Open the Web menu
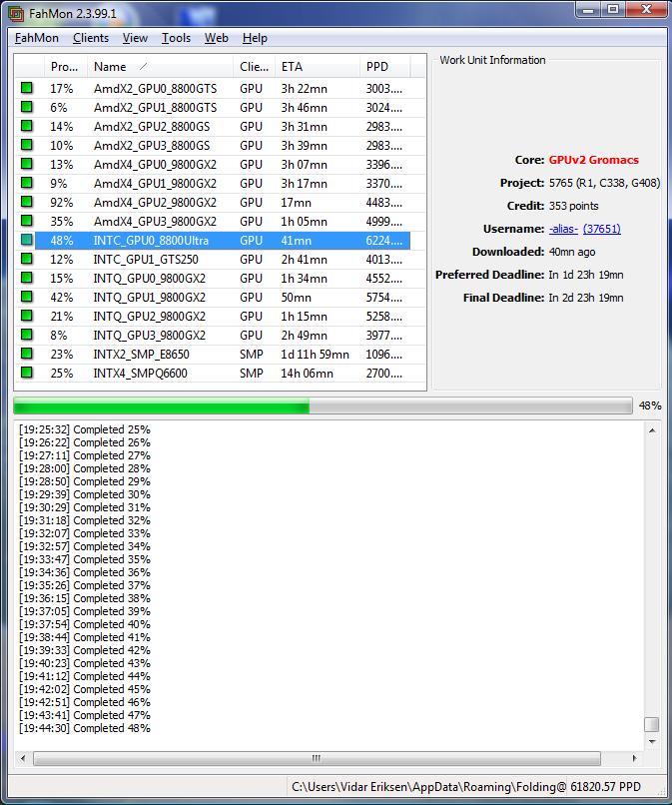The image size is (672, 805). pyautogui.click(x=216, y=38)
